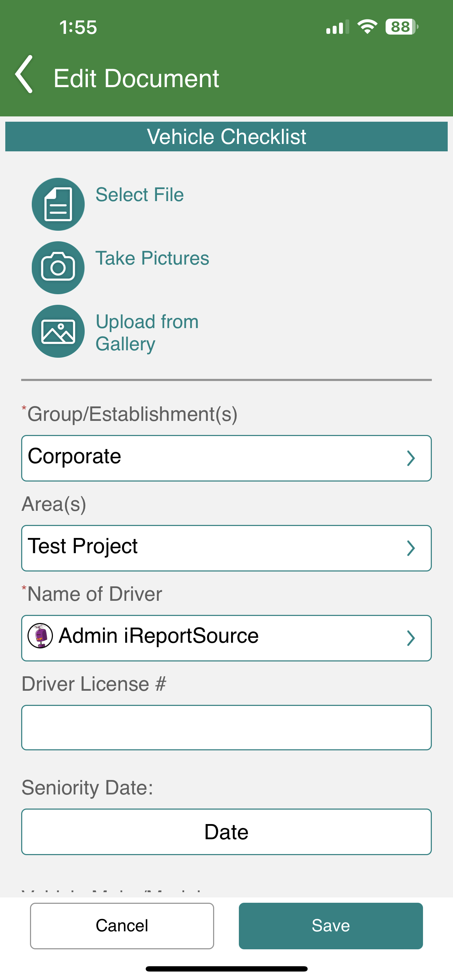Open the Seniority Date picker

point(226,831)
